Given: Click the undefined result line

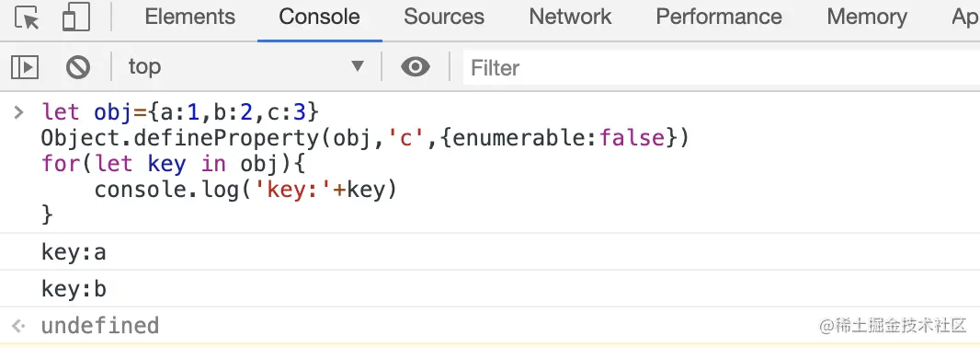Looking at the screenshot, I should [100, 326].
